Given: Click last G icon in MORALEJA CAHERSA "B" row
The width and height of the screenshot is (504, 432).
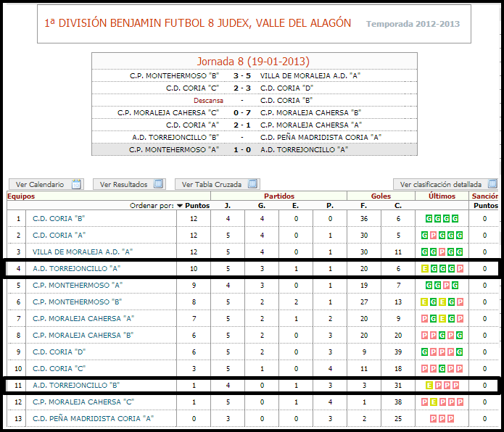Looking at the screenshot, I should coord(460,336).
